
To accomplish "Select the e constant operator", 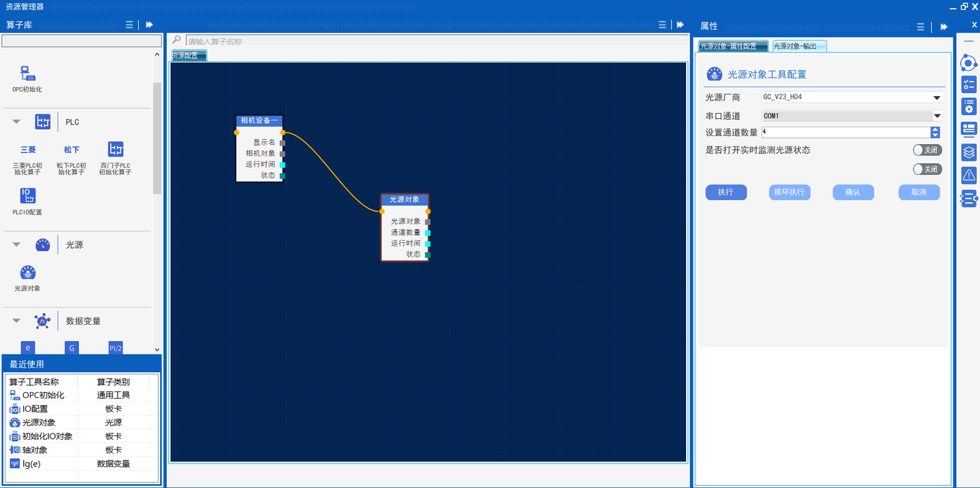I will coord(28,348).
